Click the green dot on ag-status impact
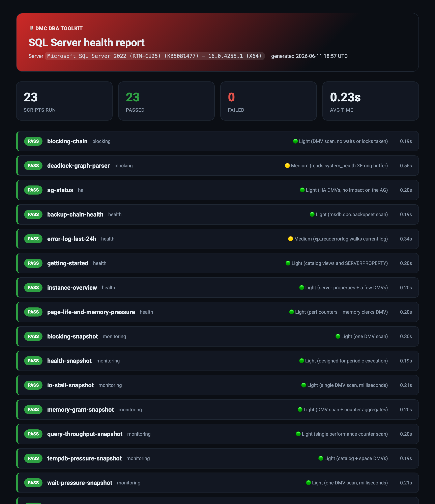 pyautogui.click(x=302, y=190)
